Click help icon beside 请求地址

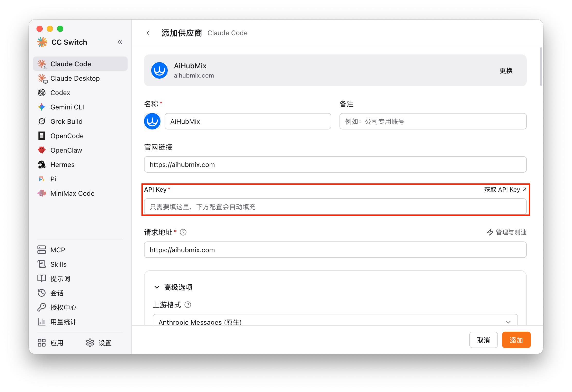click(x=183, y=232)
